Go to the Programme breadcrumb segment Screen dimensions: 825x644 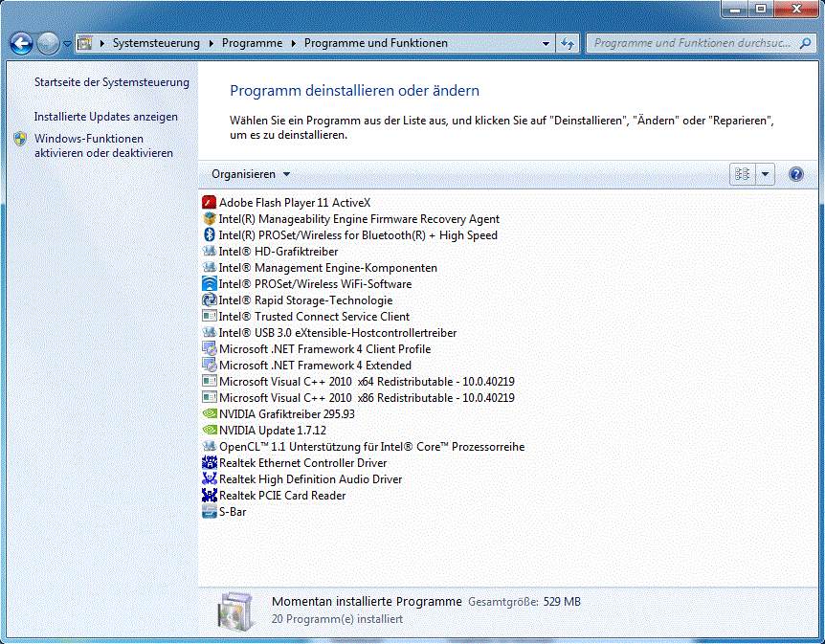[252, 43]
